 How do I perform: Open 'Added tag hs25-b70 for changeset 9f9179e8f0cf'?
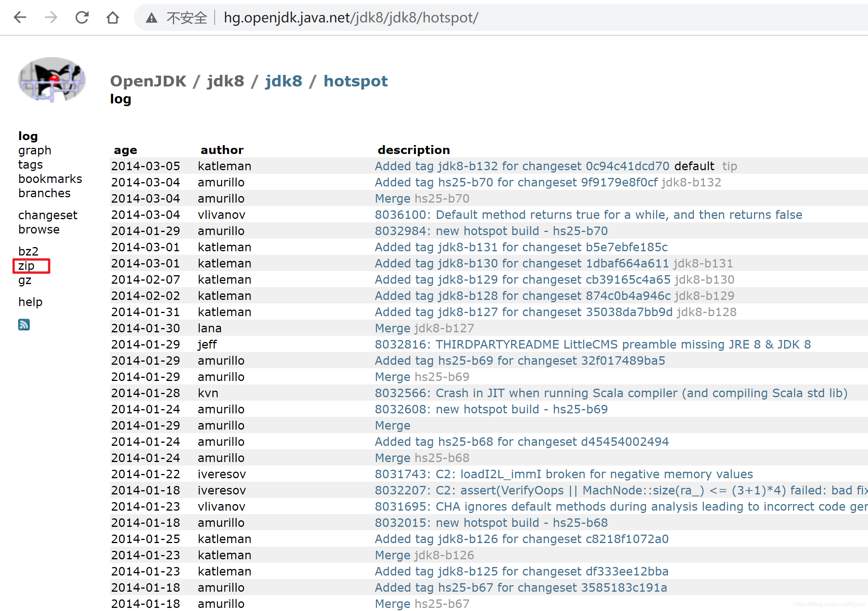click(x=516, y=182)
